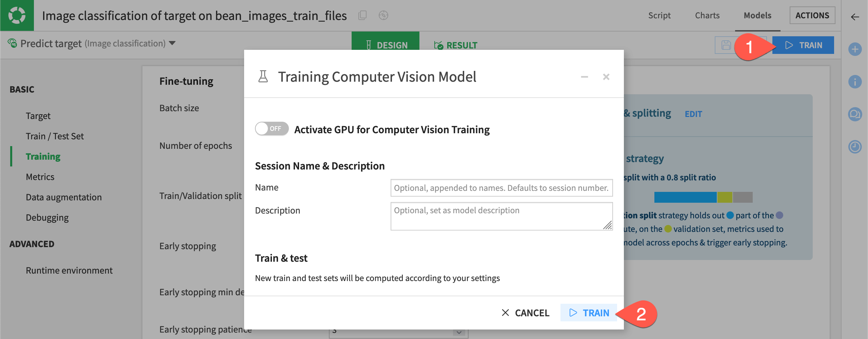Screen dimensions: 868x339
Task: Enable GPU for Computer Vision Training
Action: click(x=271, y=129)
